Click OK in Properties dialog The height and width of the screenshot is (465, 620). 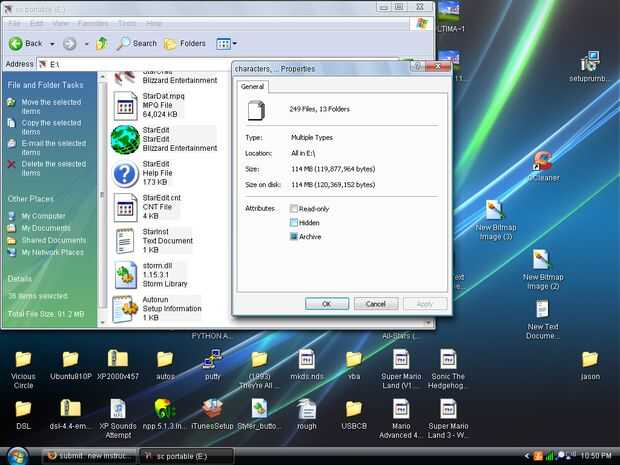327,304
